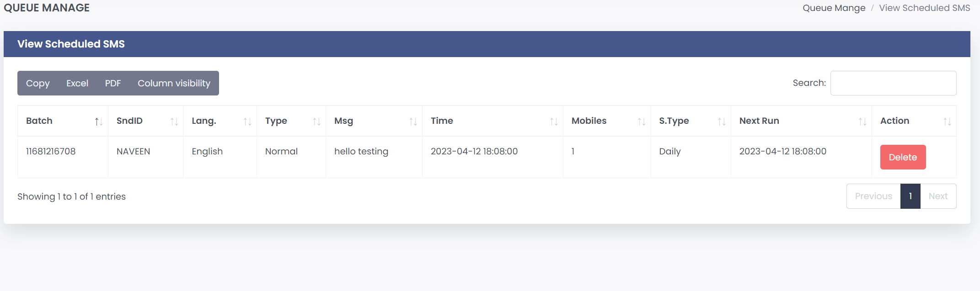The height and width of the screenshot is (291, 980).
Task: Click the Action column sort icon
Action: coord(947,122)
